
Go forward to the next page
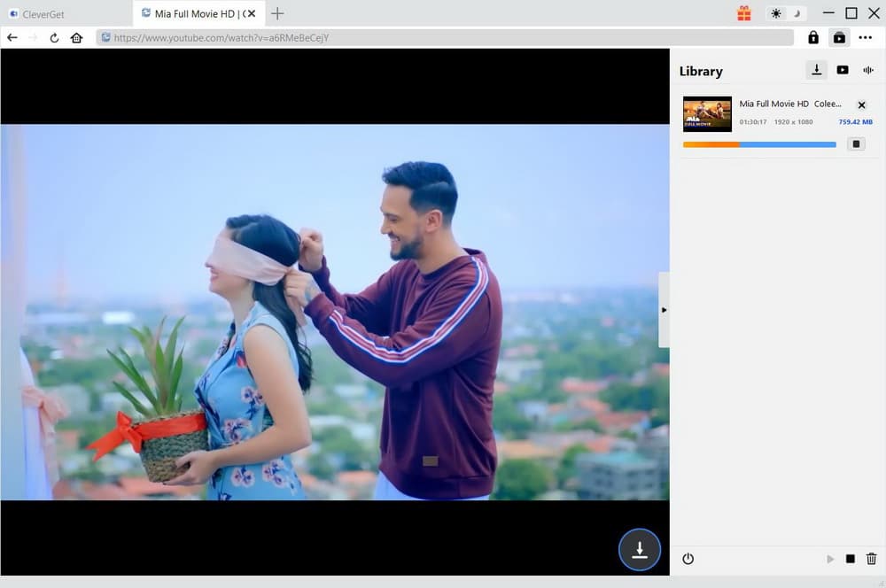click(x=34, y=38)
